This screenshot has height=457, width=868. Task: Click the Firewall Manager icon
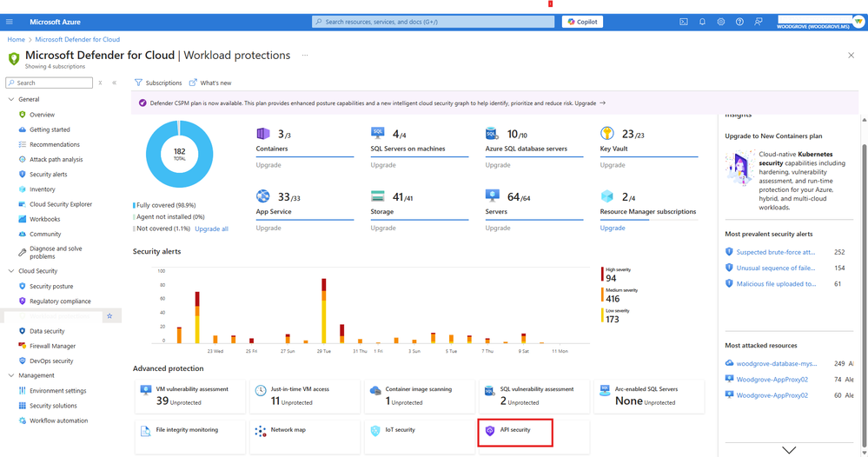pos(22,347)
